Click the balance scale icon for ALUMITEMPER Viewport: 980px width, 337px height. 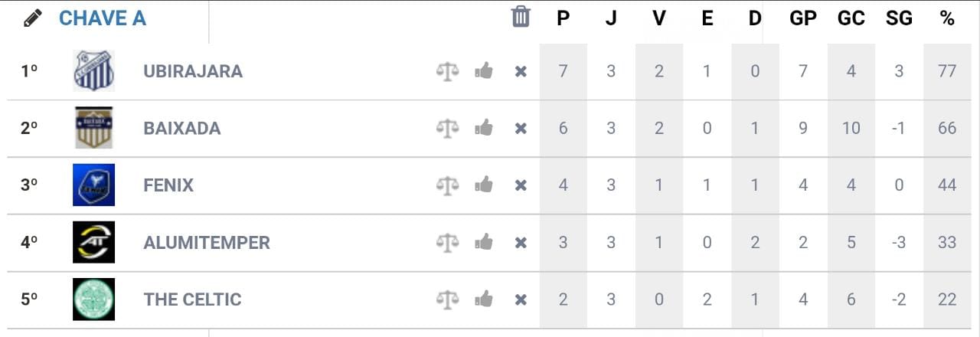click(447, 243)
